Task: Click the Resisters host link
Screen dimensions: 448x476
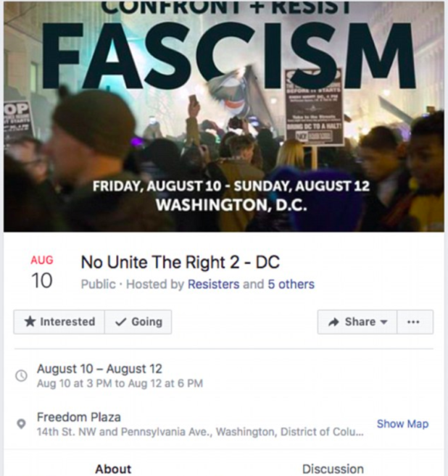Action: point(213,284)
